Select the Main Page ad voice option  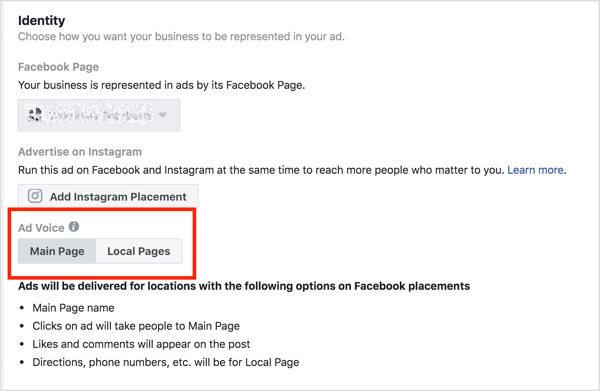pyautogui.click(x=57, y=251)
